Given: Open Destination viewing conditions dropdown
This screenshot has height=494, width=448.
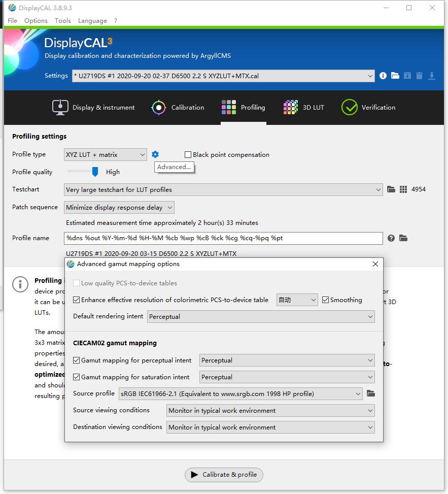Looking at the screenshot, I should pyautogui.click(x=270, y=427).
